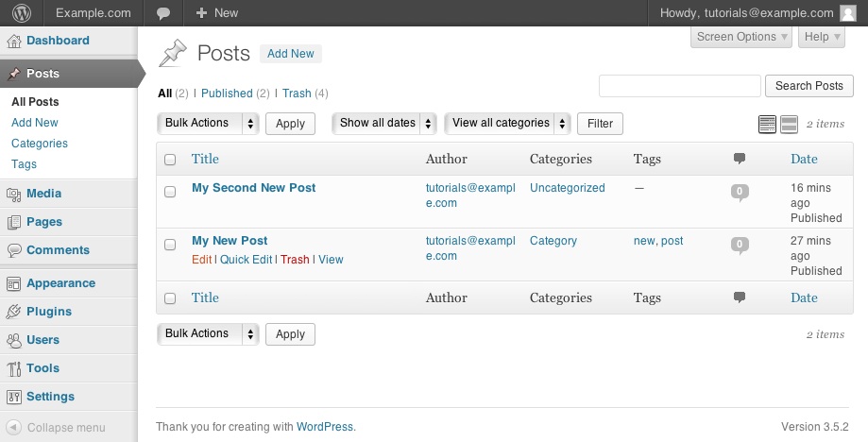
Task: Open the View all categories dropdown
Action: [508, 123]
